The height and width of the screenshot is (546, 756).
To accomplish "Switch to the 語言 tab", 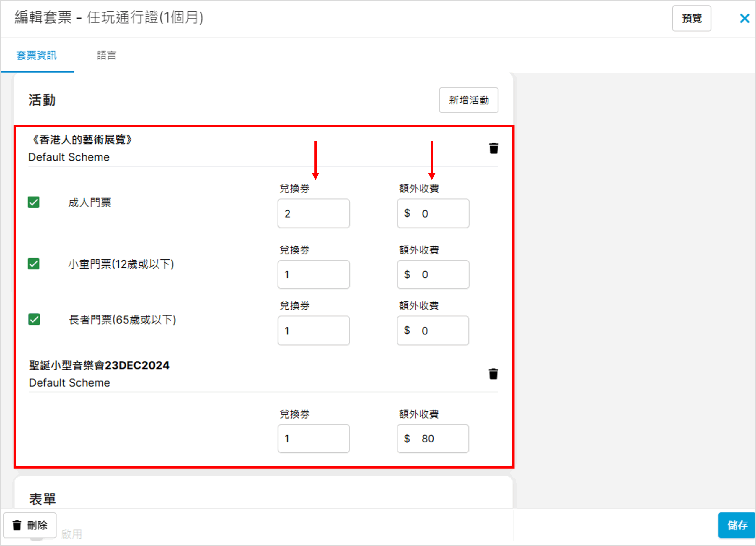I will click(x=106, y=55).
